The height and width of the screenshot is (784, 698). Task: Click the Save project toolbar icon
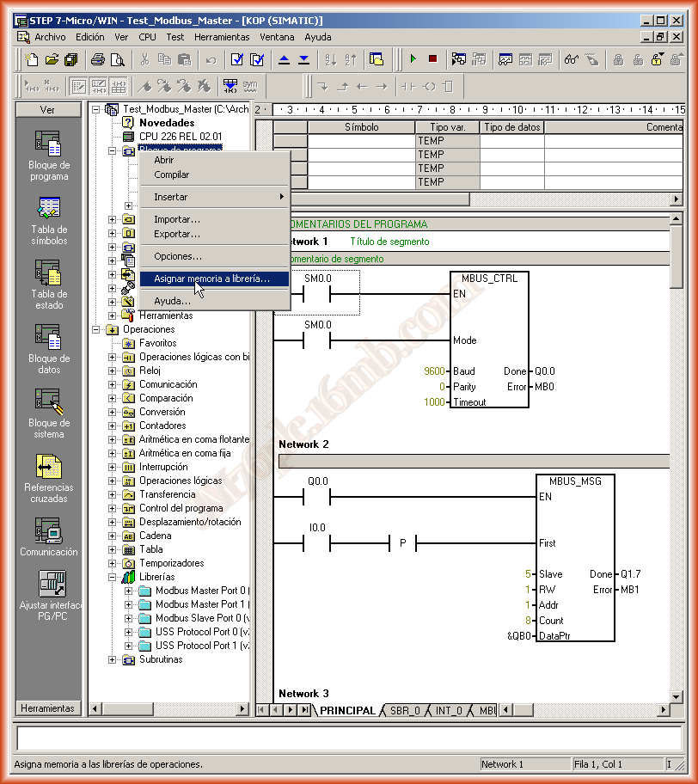71,59
